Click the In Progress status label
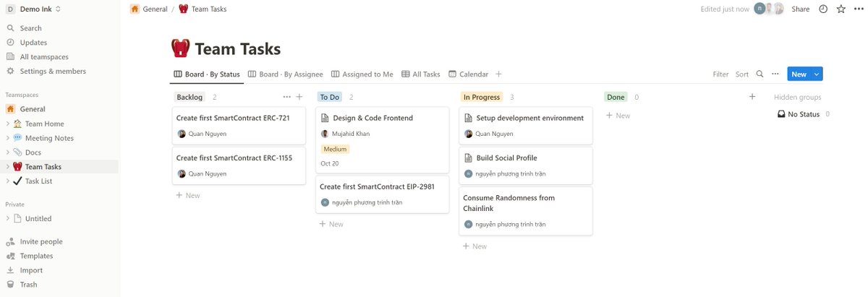Image resolution: width=868 pixels, height=297 pixels. point(482,97)
